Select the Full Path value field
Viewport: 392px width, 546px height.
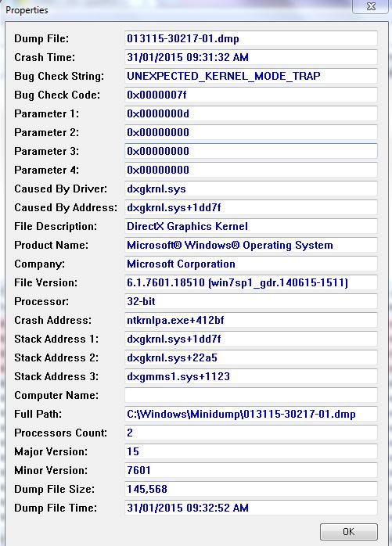[x=251, y=414]
